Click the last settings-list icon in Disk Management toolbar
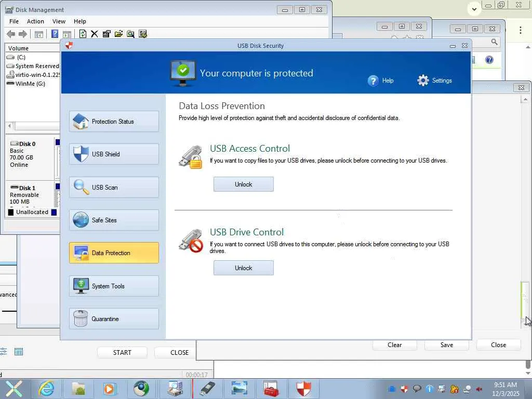532x399 pixels. (143, 34)
